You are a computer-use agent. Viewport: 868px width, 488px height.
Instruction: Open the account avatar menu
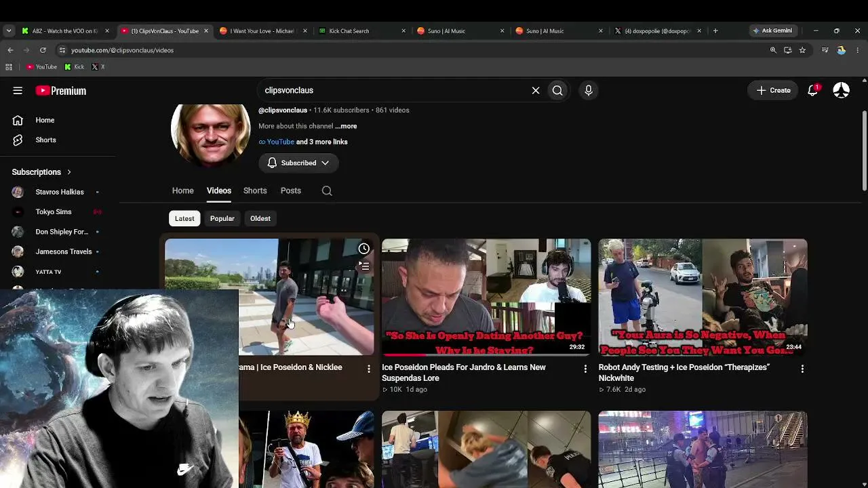coord(842,90)
